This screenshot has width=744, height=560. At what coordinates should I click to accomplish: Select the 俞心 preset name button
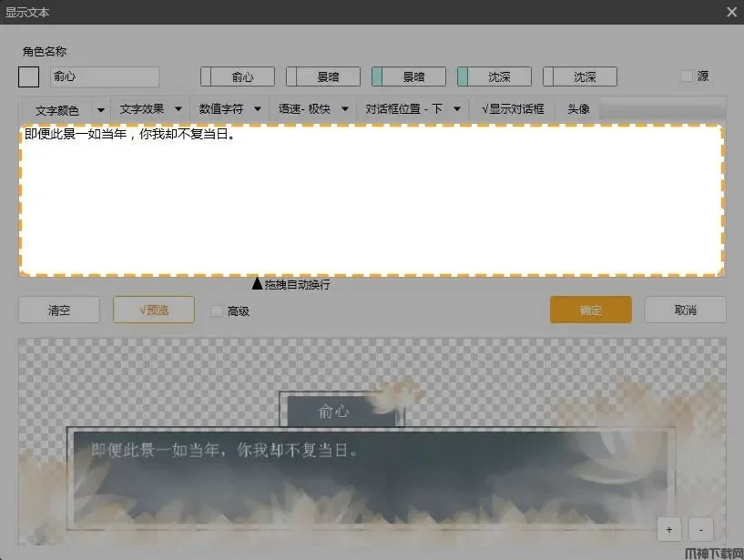point(238,76)
